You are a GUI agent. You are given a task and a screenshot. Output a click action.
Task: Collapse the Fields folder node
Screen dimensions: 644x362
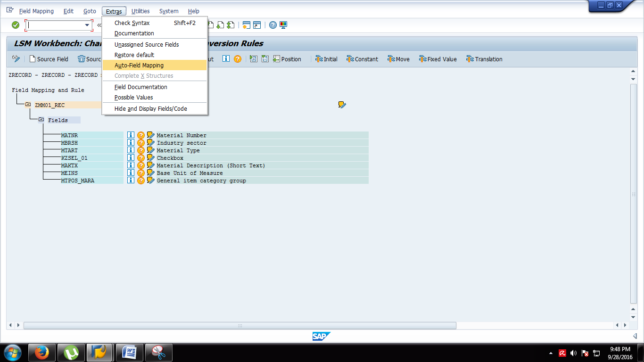(41, 120)
